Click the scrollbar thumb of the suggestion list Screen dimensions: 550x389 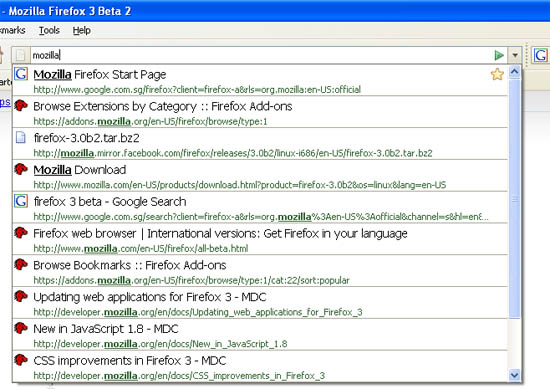pos(515,199)
